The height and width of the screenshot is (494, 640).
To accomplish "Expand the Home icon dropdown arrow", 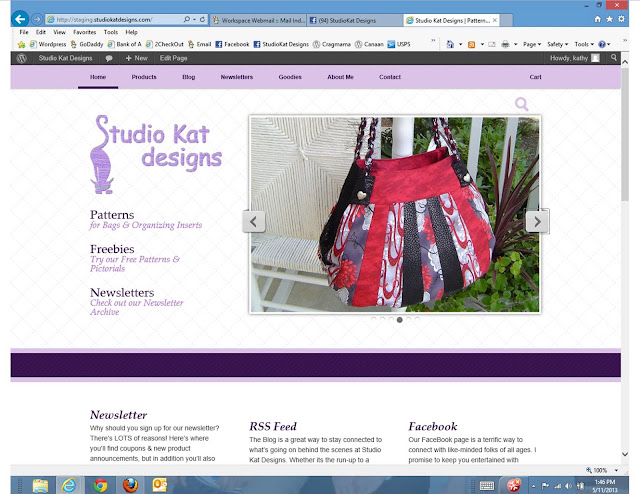I will tap(460, 44).
